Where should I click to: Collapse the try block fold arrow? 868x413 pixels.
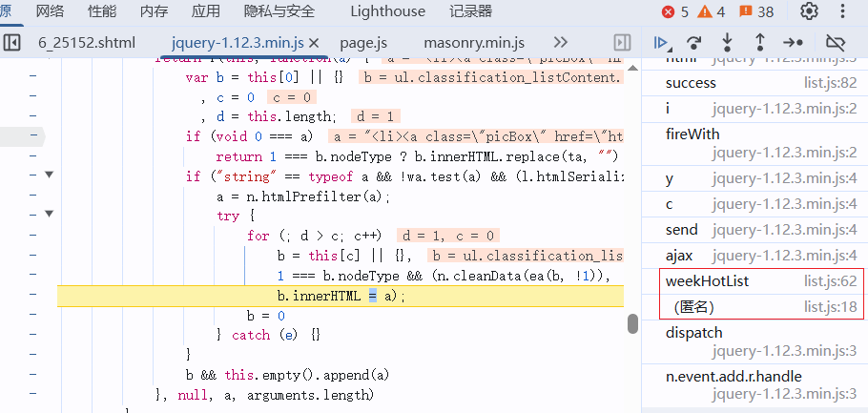pyautogui.click(x=49, y=216)
